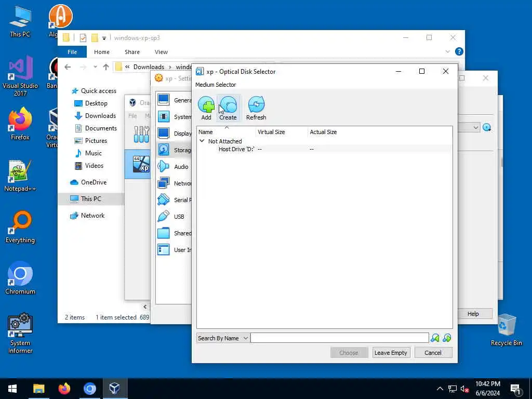Screen dimensions: 532x399
Task: Launch Firefox from the taskbar
Action: [x=64, y=389]
